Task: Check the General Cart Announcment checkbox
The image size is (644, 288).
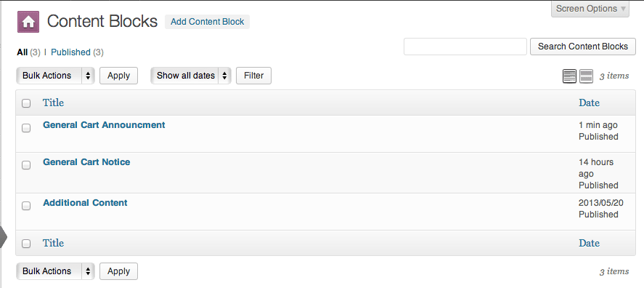Action: pos(26,128)
